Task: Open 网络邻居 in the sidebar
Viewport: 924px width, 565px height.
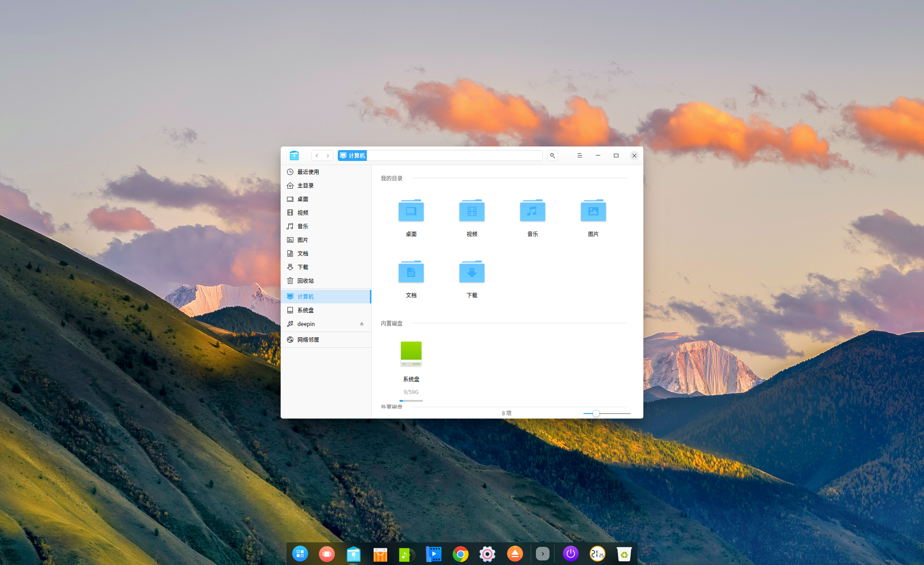Action: pyautogui.click(x=308, y=340)
